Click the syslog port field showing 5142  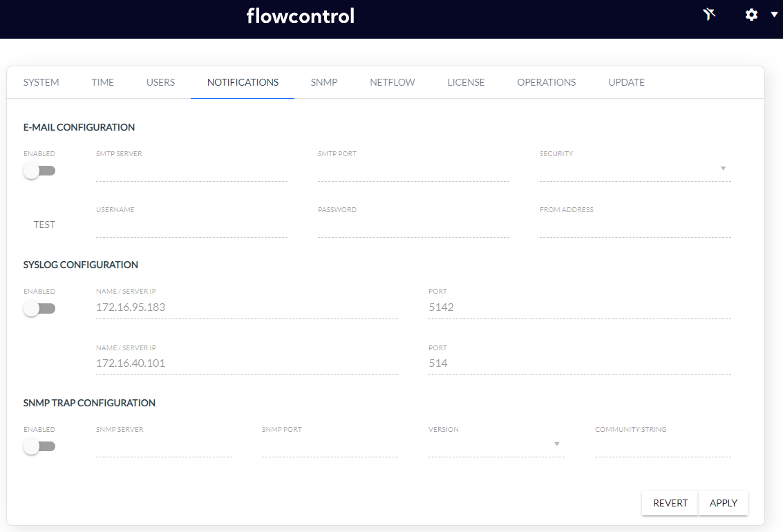tap(580, 307)
